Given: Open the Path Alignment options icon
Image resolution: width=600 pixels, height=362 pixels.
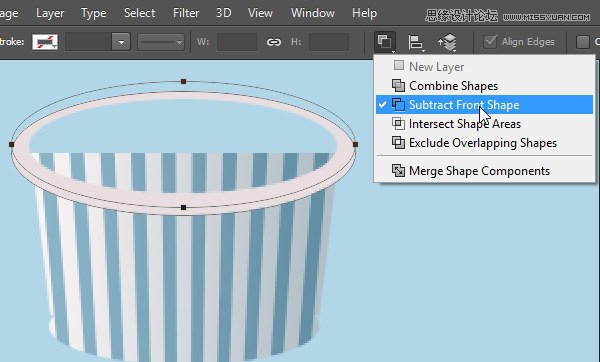Looking at the screenshot, I should click(x=416, y=42).
